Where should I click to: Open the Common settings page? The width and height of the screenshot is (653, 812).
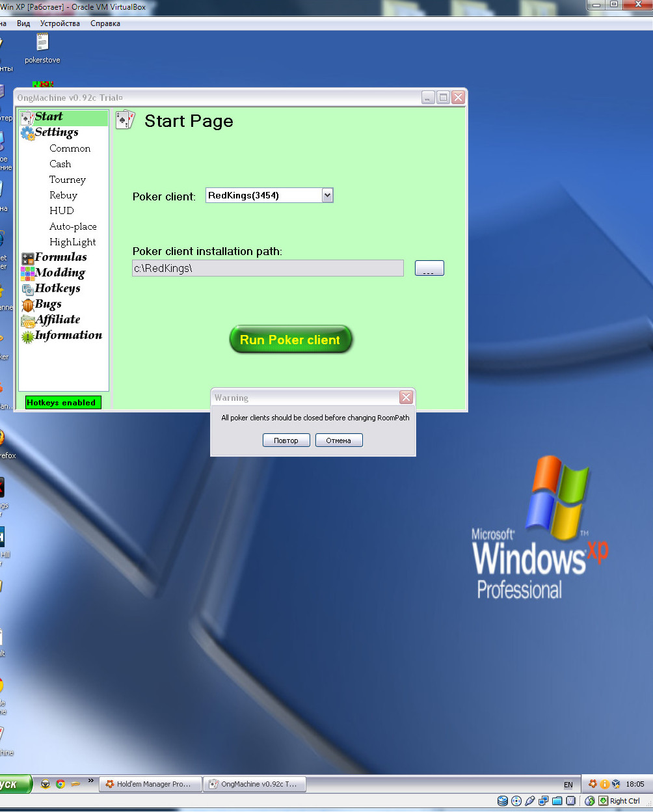pyautogui.click(x=70, y=148)
